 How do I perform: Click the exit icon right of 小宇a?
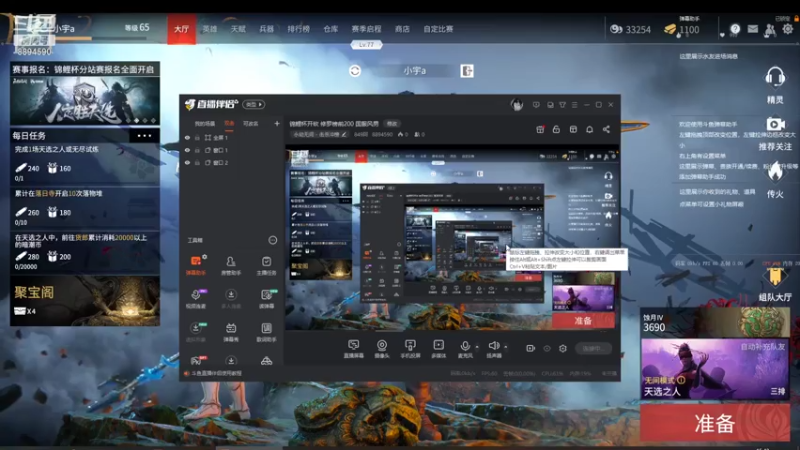[x=466, y=71]
